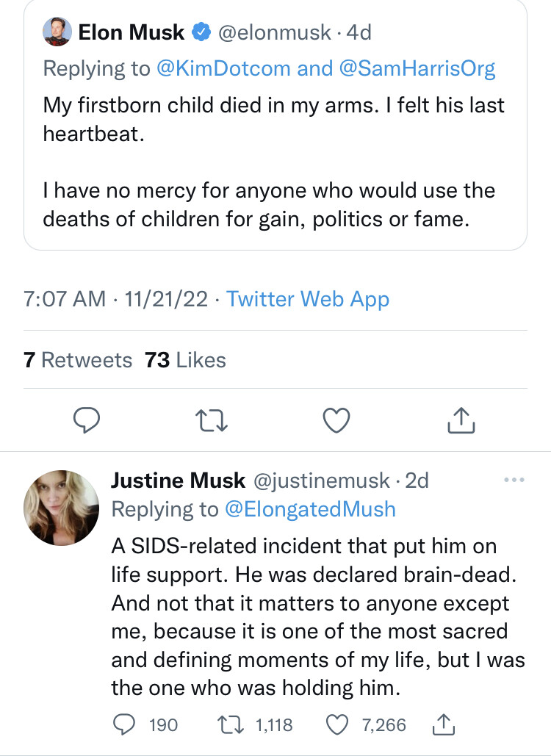This screenshot has height=756, width=551.
Task: Open the quoted Elon Musk tweet text
Action: pyautogui.click(x=274, y=162)
